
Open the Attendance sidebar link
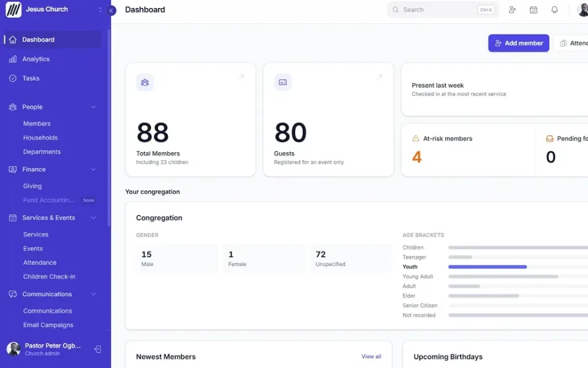pyautogui.click(x=40, y=263)
